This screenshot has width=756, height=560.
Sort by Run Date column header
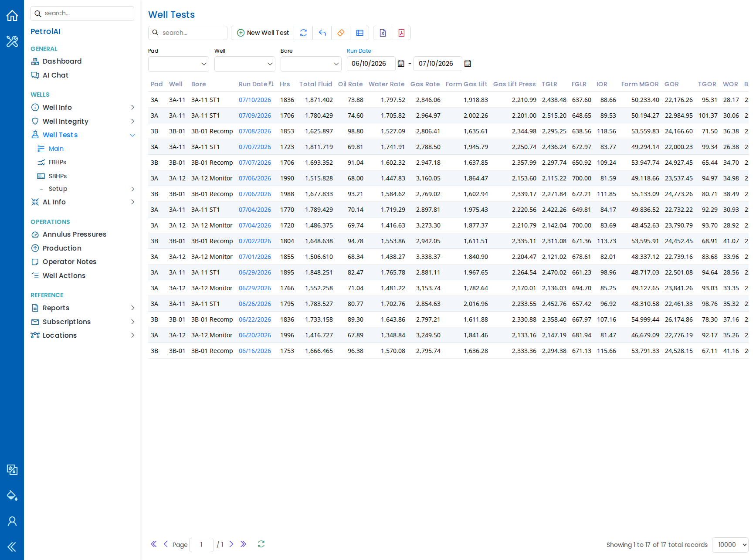[253, 84]
